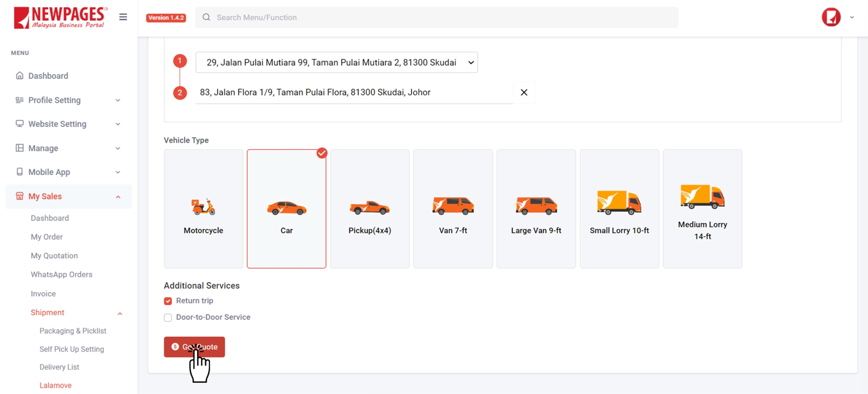Open WhatsApp Orders page
The image size is (868, 394).
(x=62, y=274)
